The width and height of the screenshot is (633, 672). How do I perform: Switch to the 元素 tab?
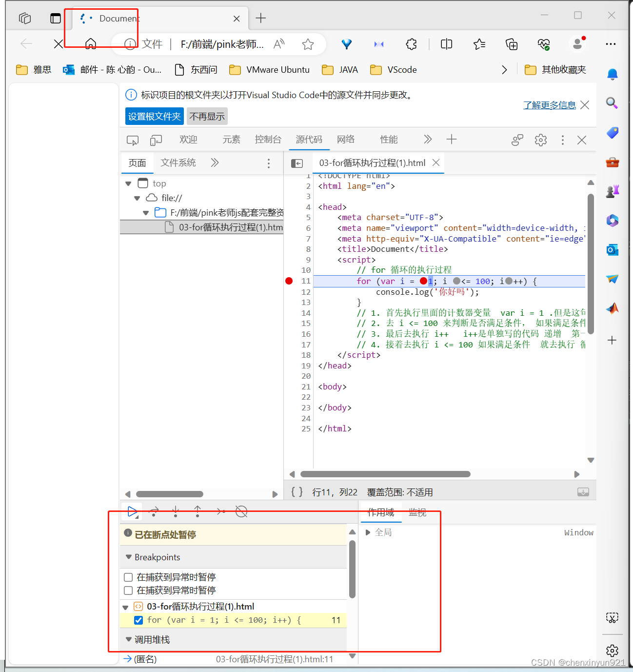[x=231, y=140]
